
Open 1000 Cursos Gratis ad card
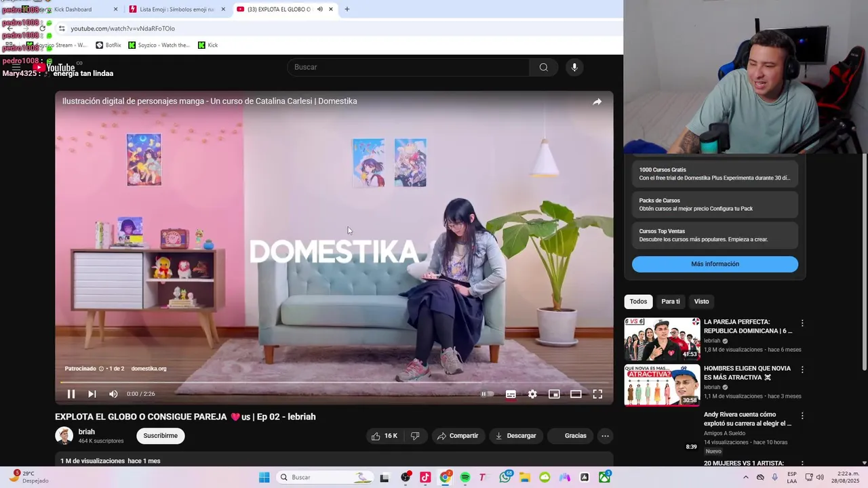point(715,174)
